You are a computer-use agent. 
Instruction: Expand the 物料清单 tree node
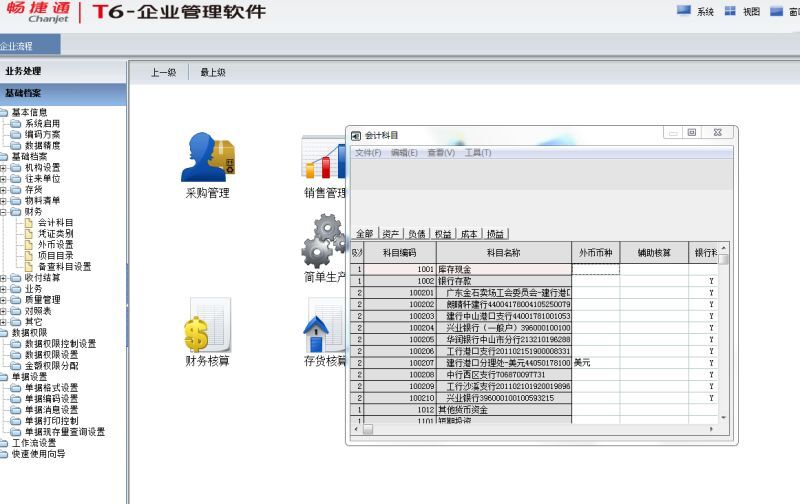click(4, 201)
